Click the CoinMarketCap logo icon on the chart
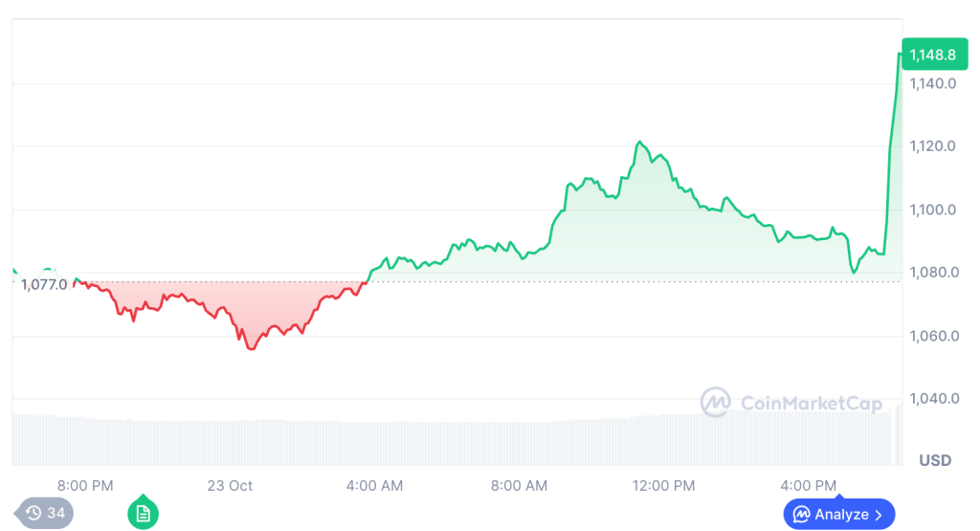This screenshot has height=531, width=980. (x=716, y=403)
